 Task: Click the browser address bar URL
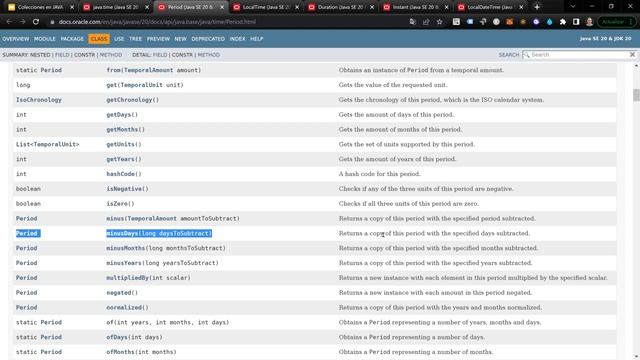[157, 22]
